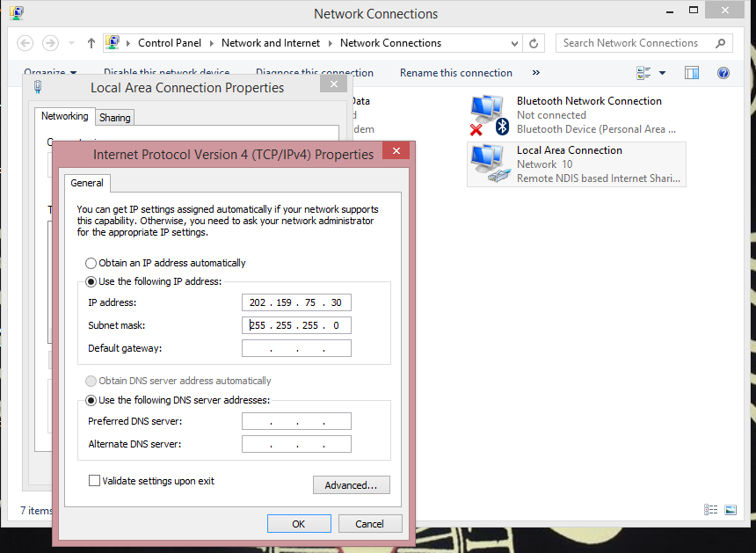Close Local Area Connection Properties dialog
The image size is (756, 553).
(334, 84)
